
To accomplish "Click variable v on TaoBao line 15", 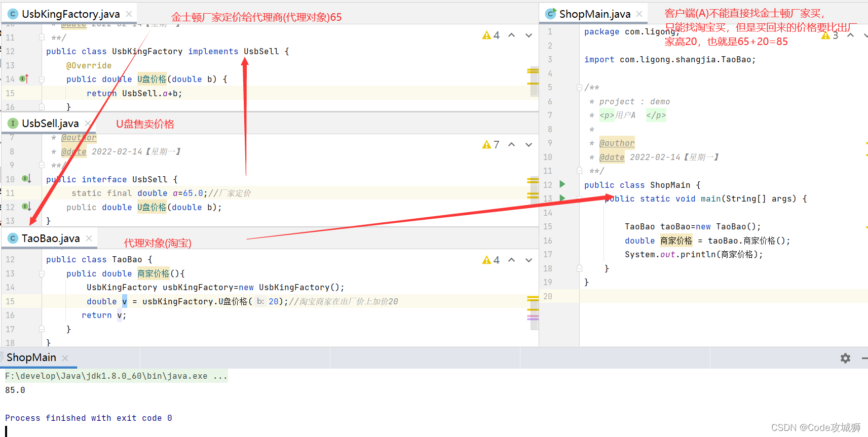I will (124, 301).
